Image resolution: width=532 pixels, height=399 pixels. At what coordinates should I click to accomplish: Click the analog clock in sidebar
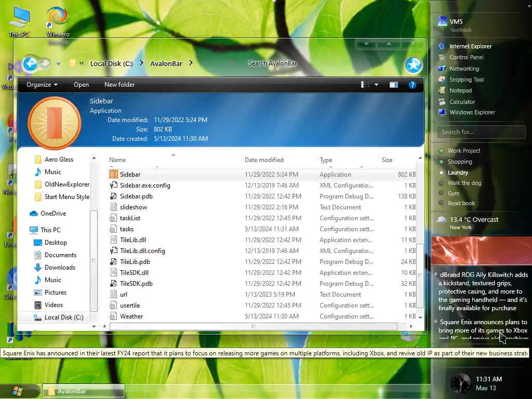(460, 383)
